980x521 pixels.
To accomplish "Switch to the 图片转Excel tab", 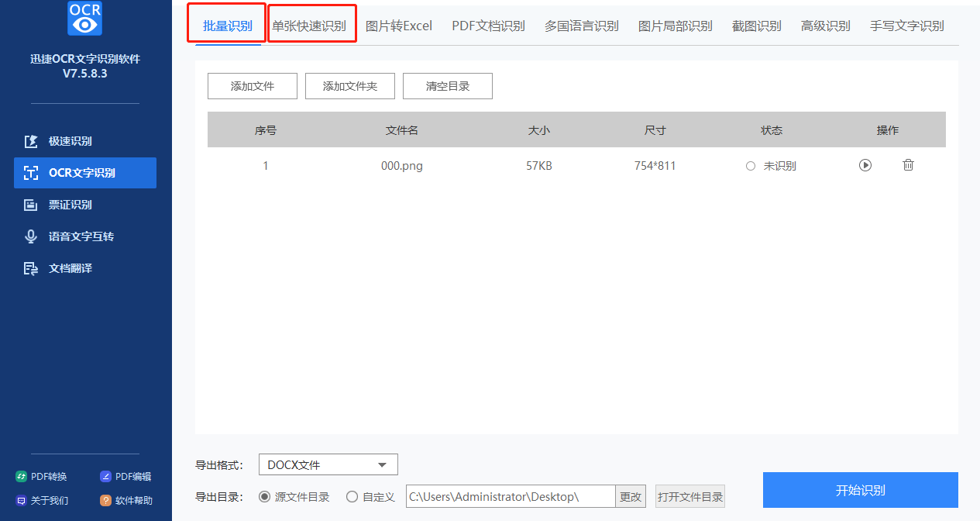I will [399, 26].
